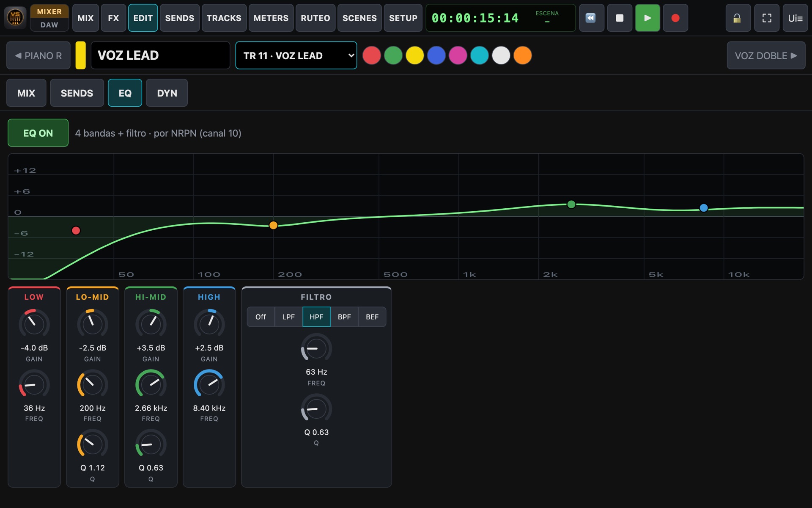Select the orange LO-MID node on EQ graph
Screen dimensions: 812x508
coord(273,225)
